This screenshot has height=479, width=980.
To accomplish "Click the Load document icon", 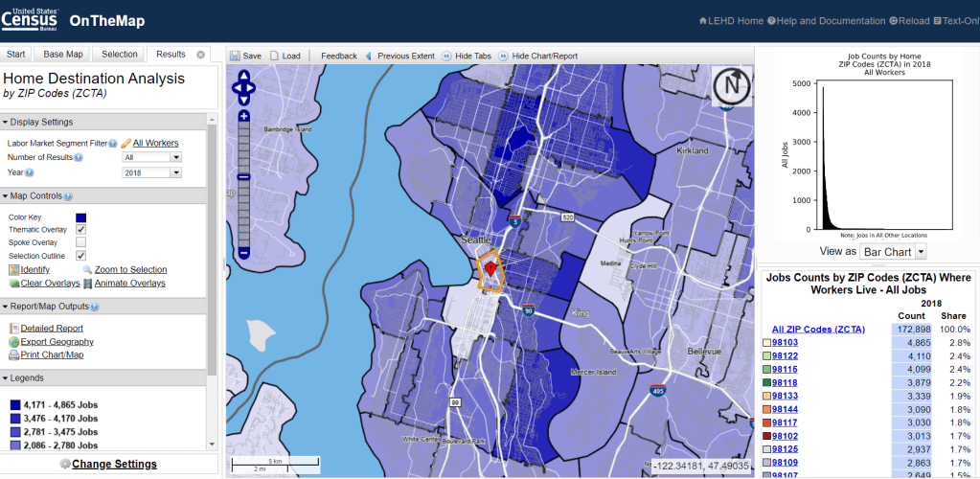I will pyautogui.click(x=275, y=56).
